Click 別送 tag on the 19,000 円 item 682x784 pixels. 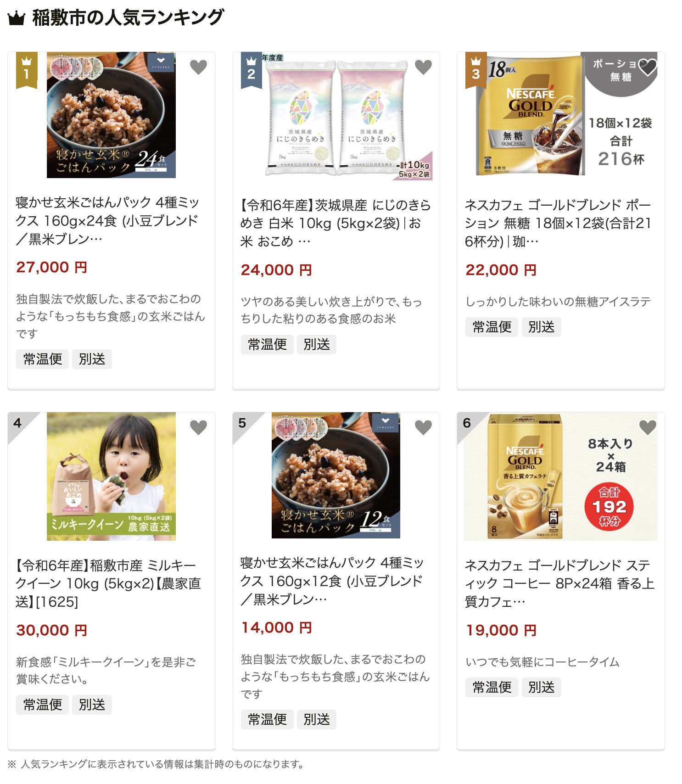coord(542,687)
